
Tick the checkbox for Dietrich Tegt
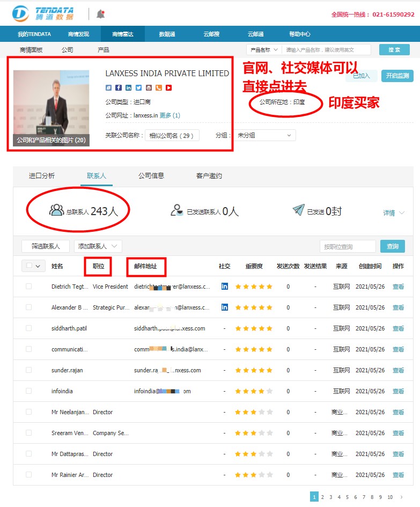(29, 286)
